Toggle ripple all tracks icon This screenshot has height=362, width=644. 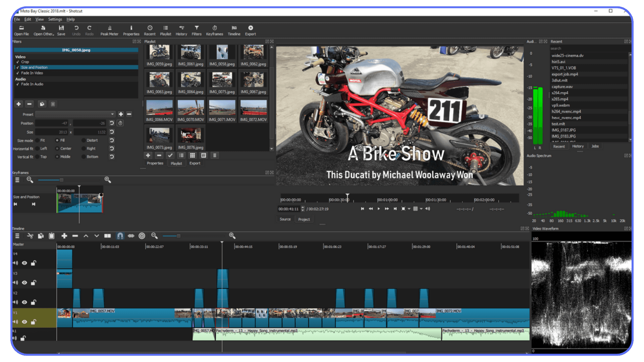pyautogui.click(x=142, y=236)
